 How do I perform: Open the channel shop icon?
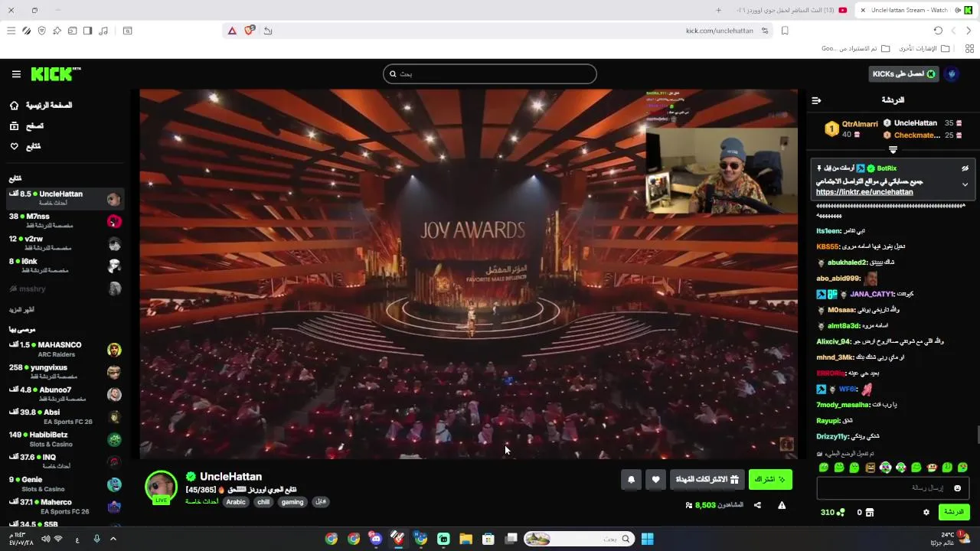870,512
